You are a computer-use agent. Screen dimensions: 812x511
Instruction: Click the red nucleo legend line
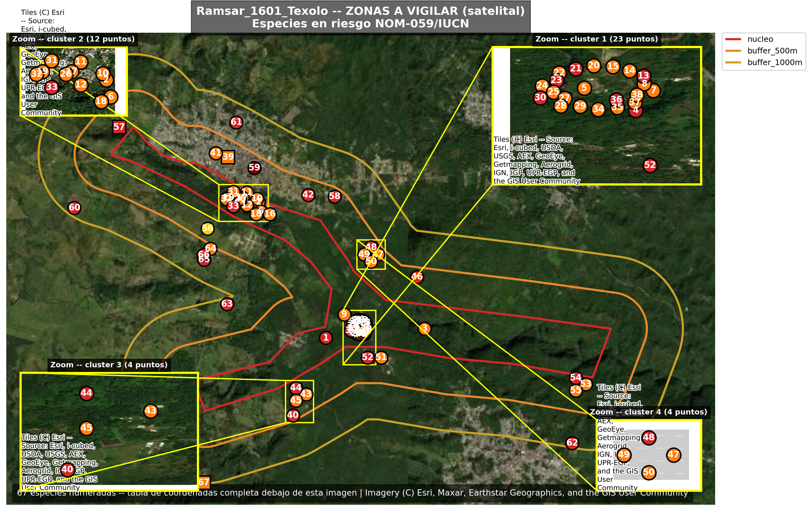click(733, 39)
